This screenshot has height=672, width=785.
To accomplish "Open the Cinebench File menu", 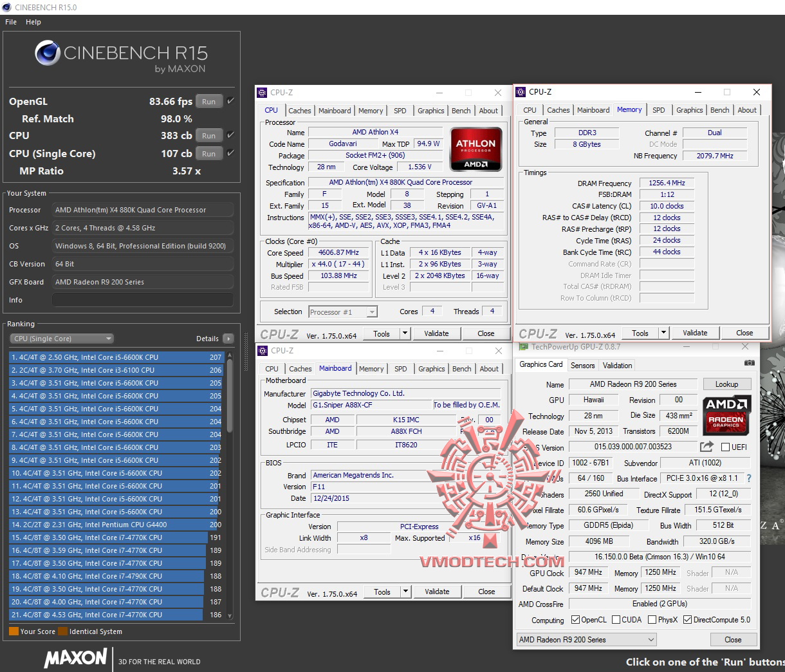I will coord(11,22).
